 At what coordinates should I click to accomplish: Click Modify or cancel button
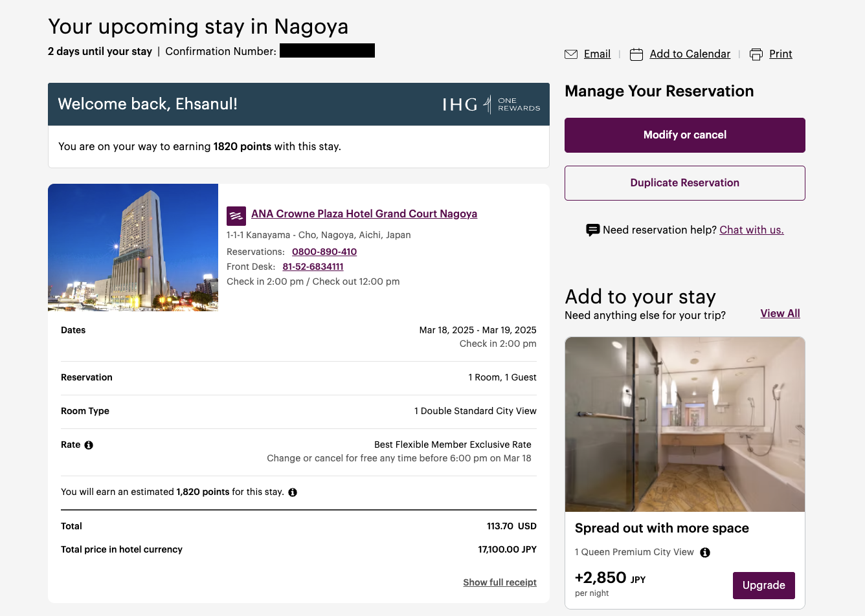click(x=685, y=135)
